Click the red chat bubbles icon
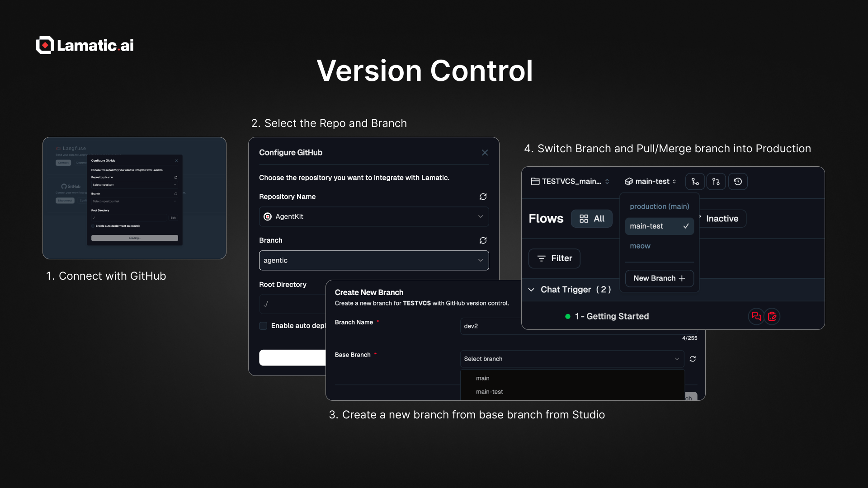 (756, 316)
